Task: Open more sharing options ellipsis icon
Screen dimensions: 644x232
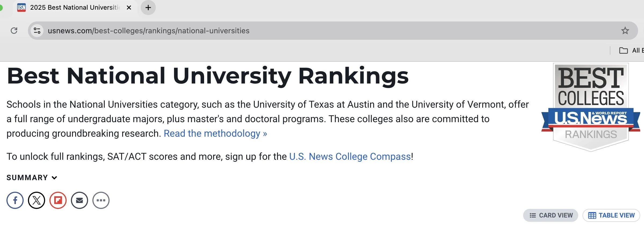Action: (x=101, y=200)
